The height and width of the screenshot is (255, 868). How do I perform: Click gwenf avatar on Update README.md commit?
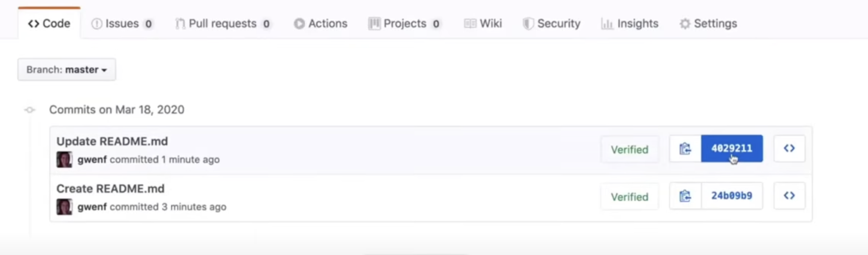(x=64, y=159)
